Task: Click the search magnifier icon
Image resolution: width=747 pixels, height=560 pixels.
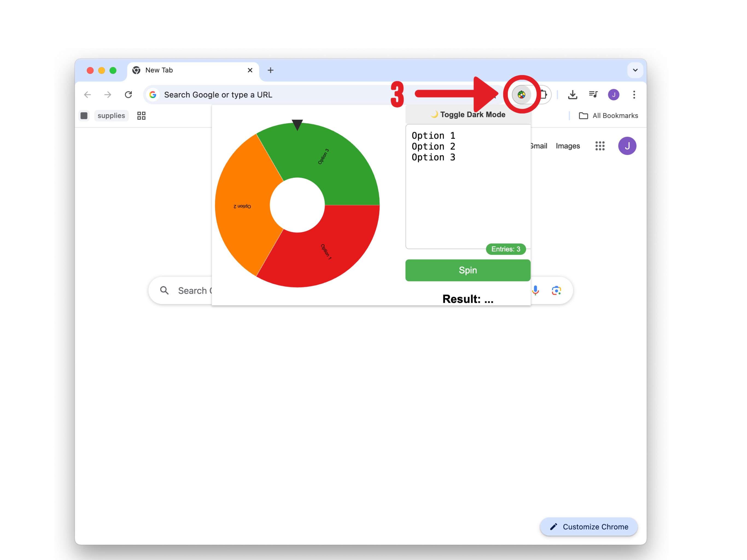Action: click(164, 290)
